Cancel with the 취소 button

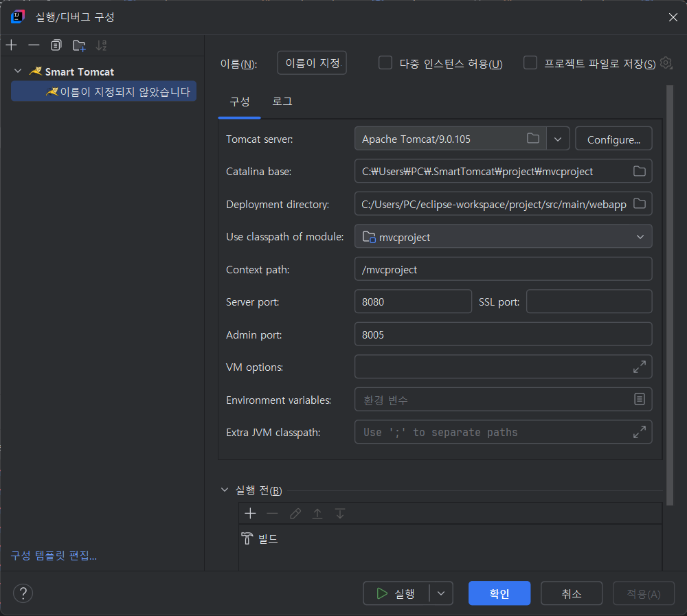pos(572,593)
